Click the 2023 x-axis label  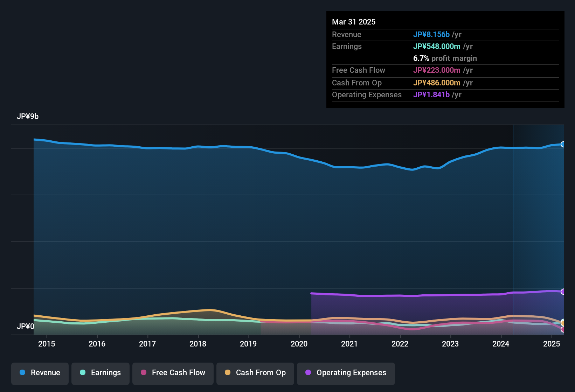click(x=450, y=344)
